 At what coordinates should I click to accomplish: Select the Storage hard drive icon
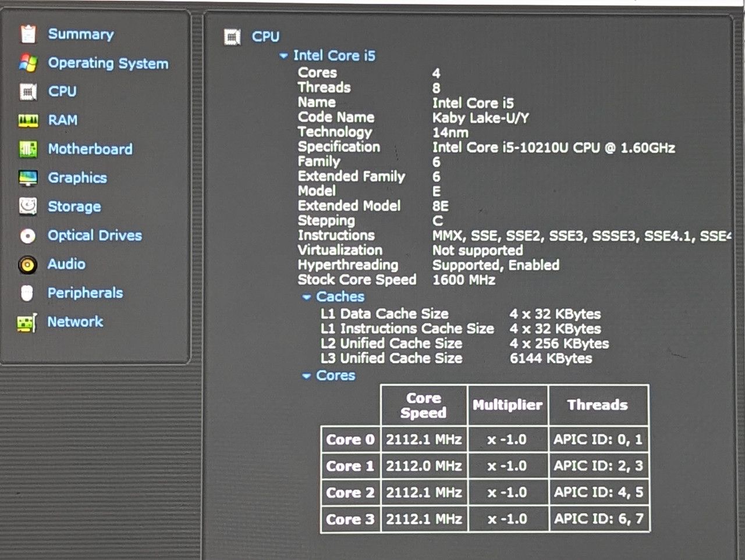pyautogui.click(x=28, y=206)
